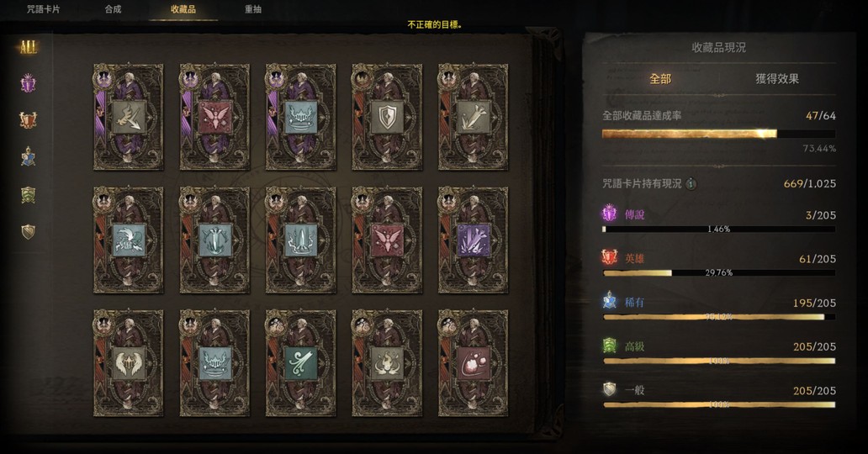Show 全部 collection status

(x=660, y=79)
